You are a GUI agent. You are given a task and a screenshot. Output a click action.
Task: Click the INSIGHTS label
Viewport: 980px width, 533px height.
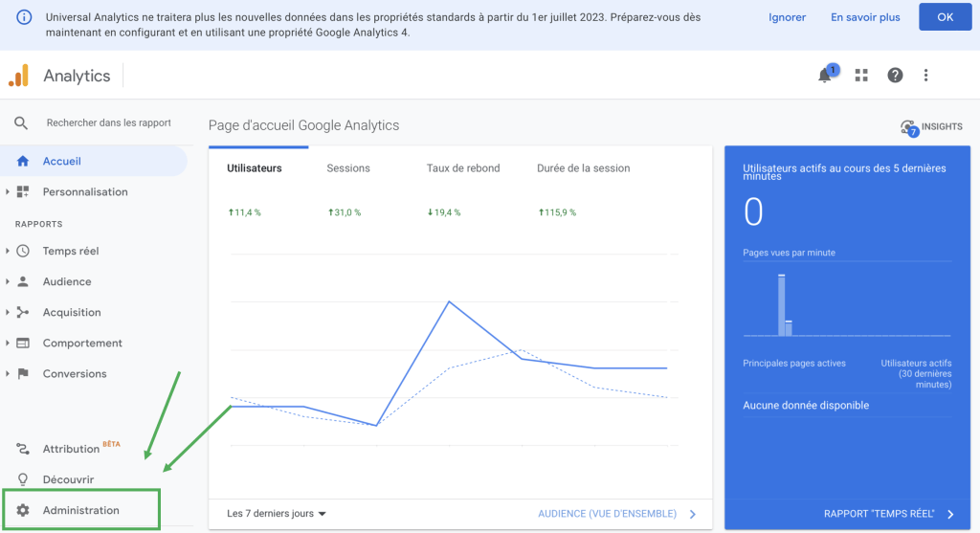[x=942, y=127]
